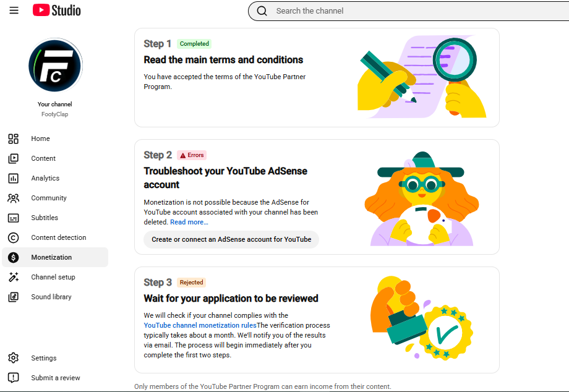Screen dimensions: 569x392
Task: Select the Content play-square icon
Action: click(x=14, y=158)
